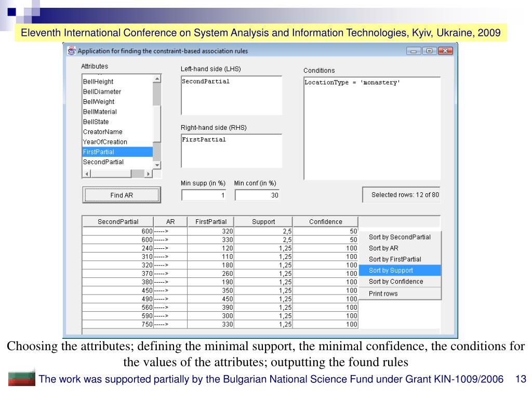The image size is (532, 399).
Task: Click into the Left-hand side (LHS) box
Action: coord(231,96)
